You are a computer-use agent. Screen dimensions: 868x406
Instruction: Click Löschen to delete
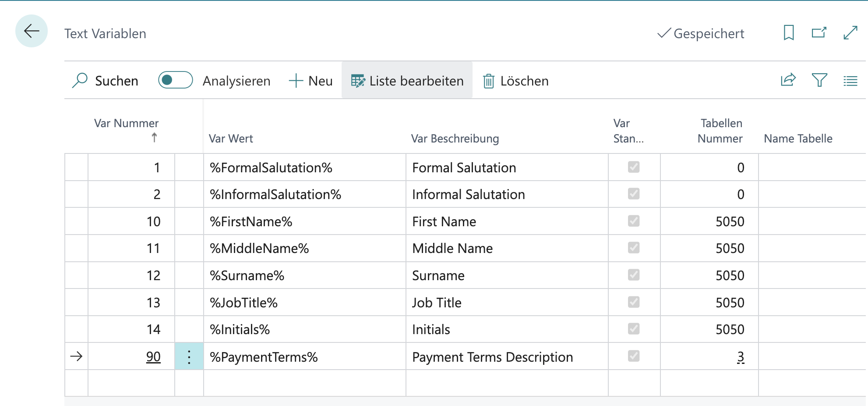click(516, 81)
